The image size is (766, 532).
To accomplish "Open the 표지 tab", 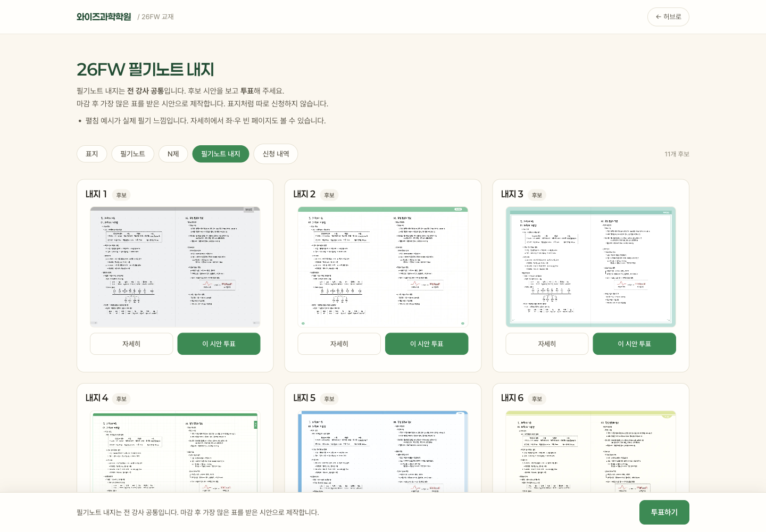I will point(92,154).
